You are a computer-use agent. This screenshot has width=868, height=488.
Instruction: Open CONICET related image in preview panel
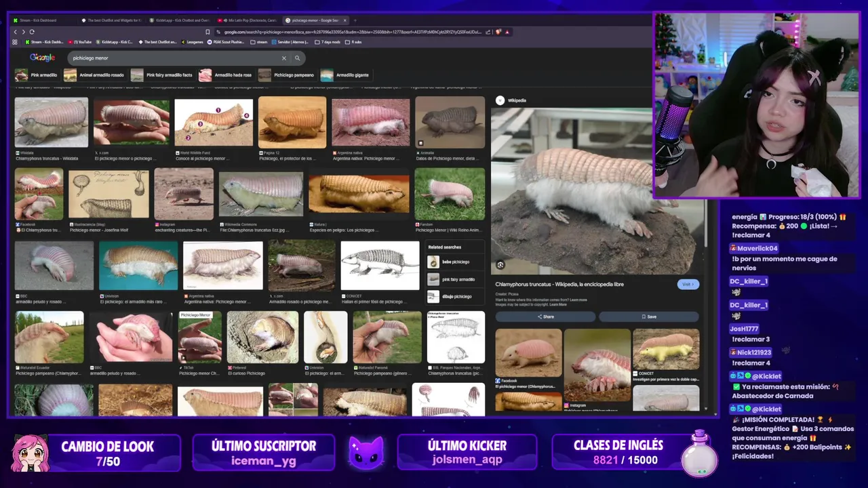point(666,349)
